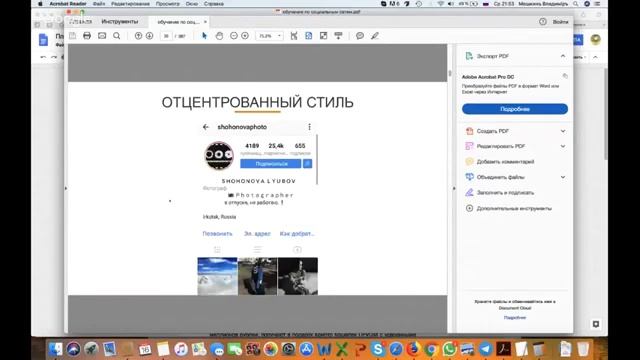Open the Файл menu
The image size is (640, 360).
click(x=99, y=4)
